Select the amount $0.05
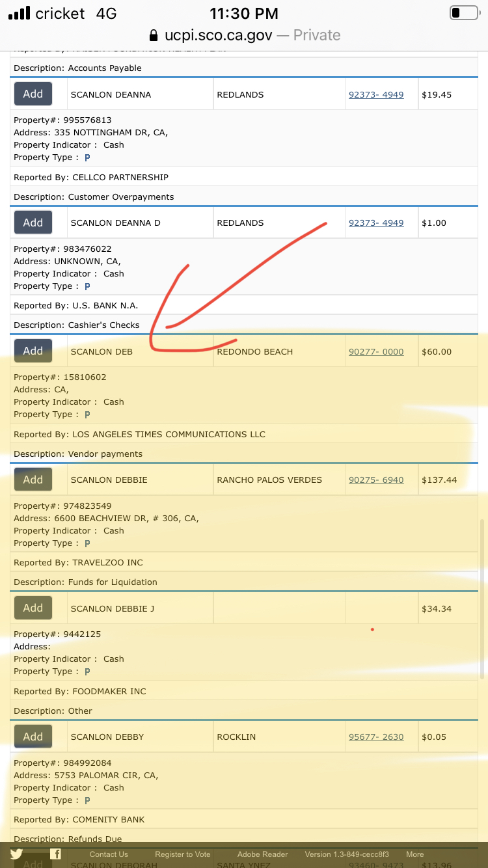Image resolution: width=488 pixels, height=868 pixels. tap(434, 737)
